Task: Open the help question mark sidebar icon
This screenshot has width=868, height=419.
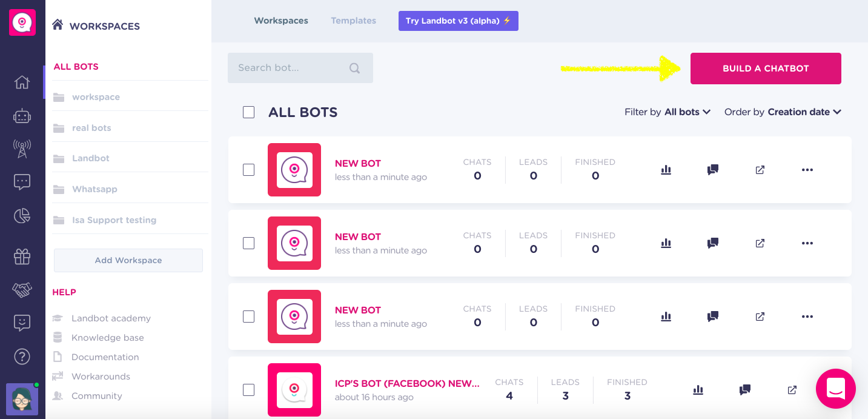Action: (22, 357)
